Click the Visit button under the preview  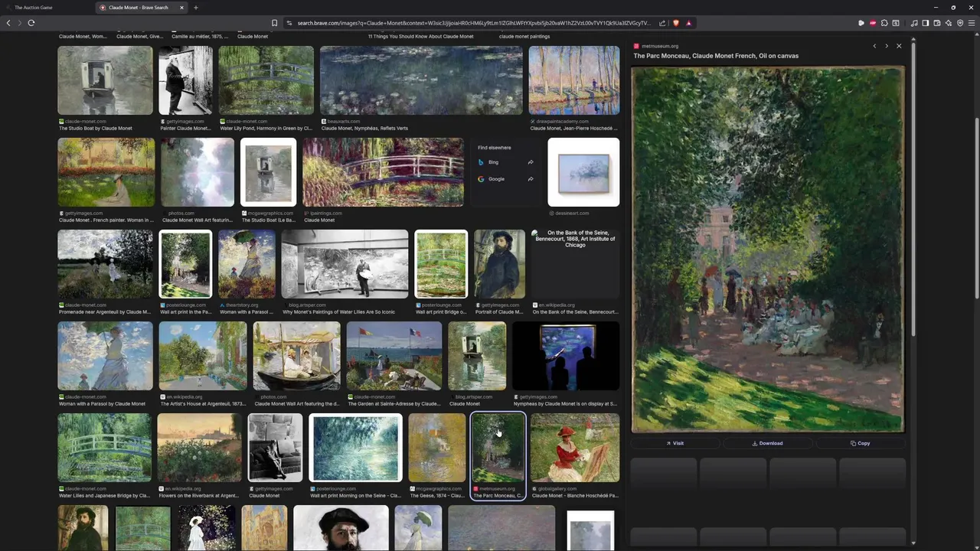675,443
